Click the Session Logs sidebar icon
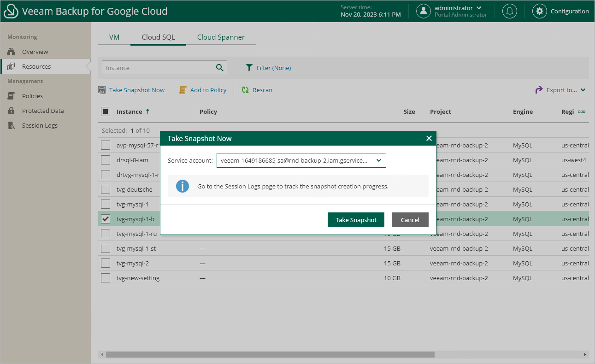Viewport: 595px width, 364px height. coord(12,125)
